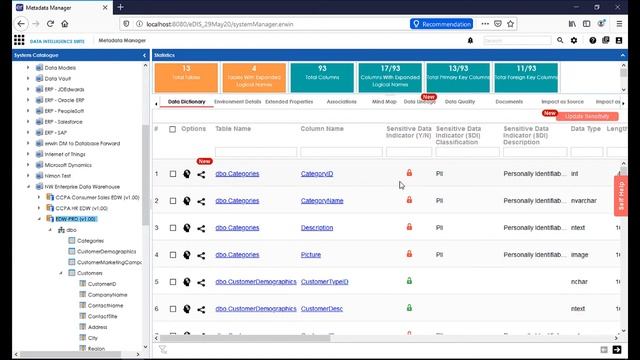Expand the Data Models tree node
The image size is (640, 360).
(x=28, y=67)
